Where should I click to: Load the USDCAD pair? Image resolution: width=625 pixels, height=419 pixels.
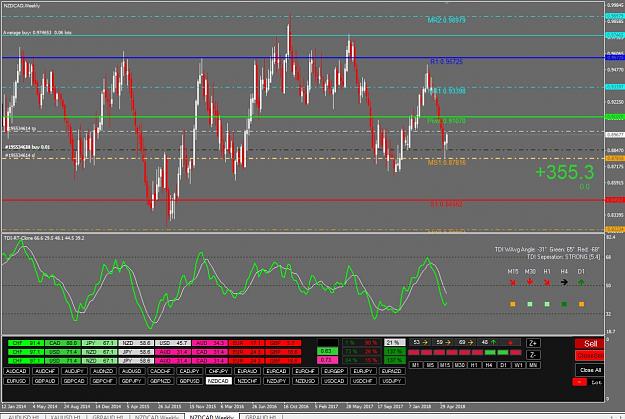(334, 381)
